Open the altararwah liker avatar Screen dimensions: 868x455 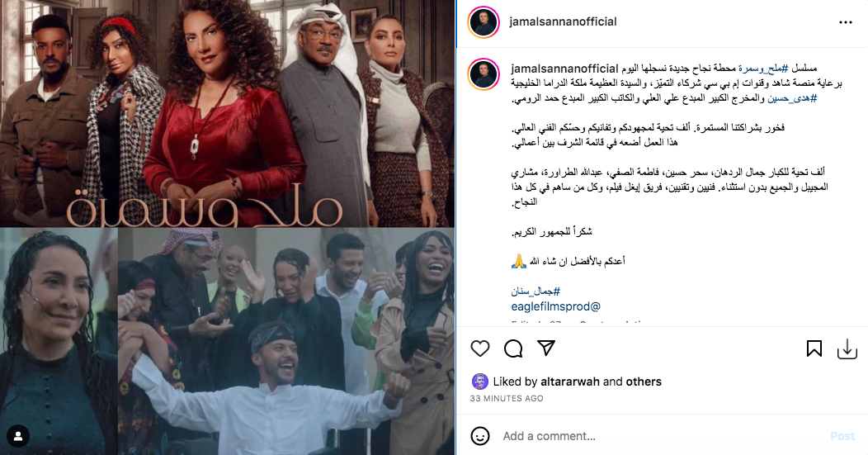(x=479, y=382)
